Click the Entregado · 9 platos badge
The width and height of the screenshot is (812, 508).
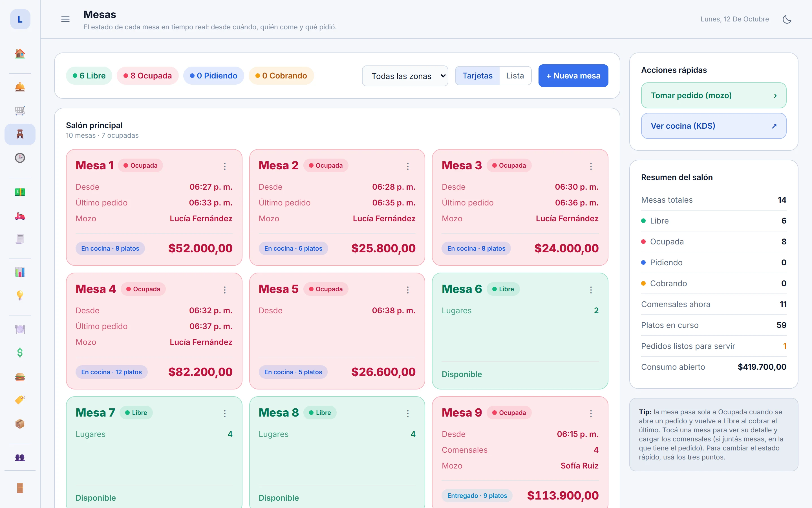(477, 496)
